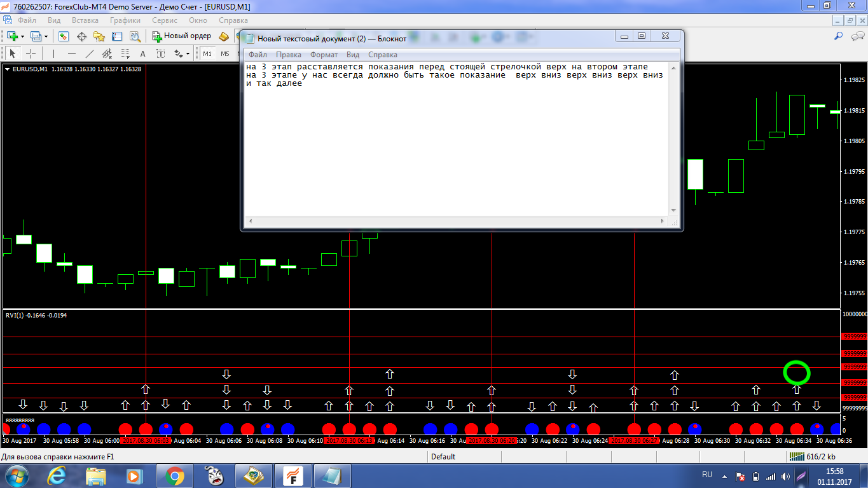Open the MetaTrader search magnifier icon
The height and width of the screenshot is (488, 868).
[x=839, y=36]
